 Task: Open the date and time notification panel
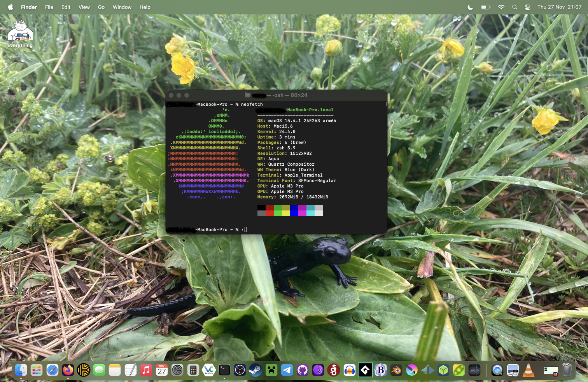tap(559, 7)
